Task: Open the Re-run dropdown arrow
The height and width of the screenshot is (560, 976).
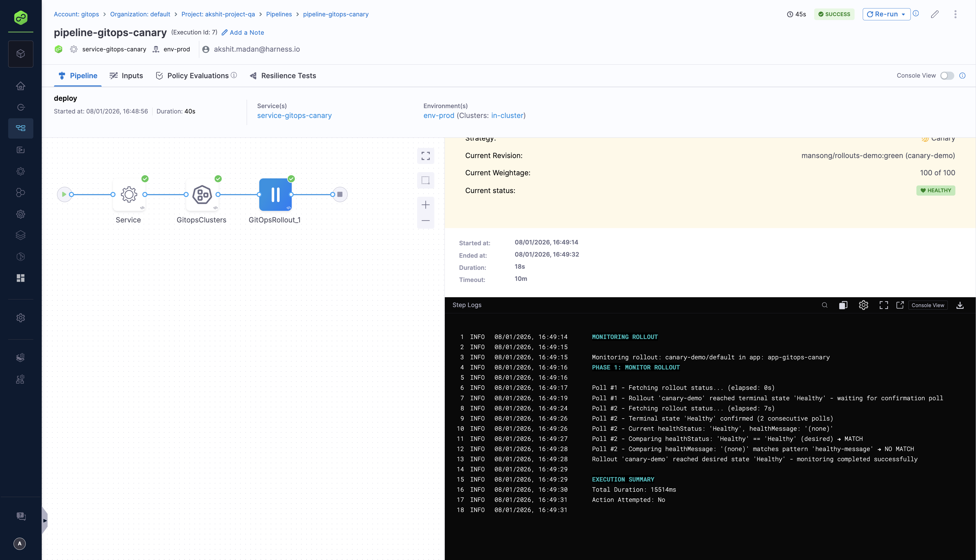Action: coord(903,14)
